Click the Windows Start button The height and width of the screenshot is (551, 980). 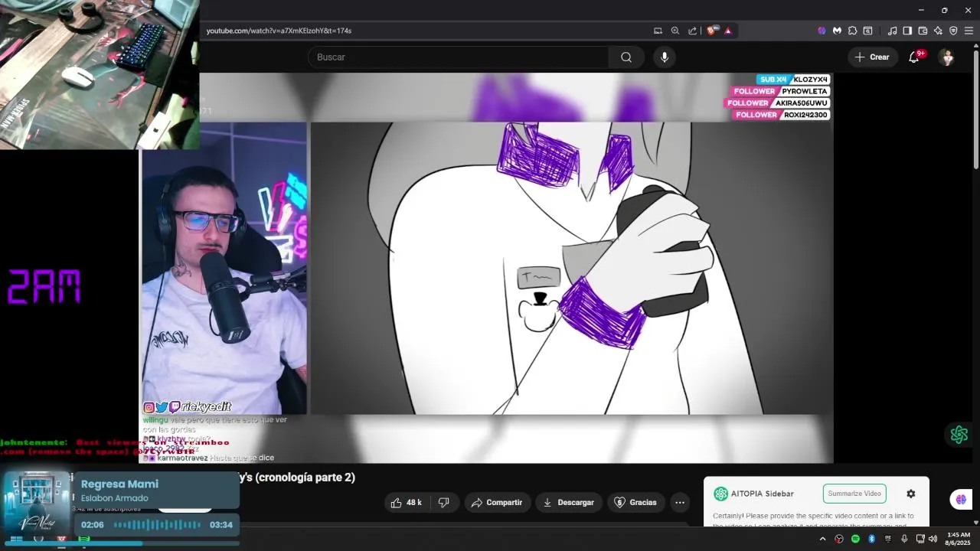point(16,540)
